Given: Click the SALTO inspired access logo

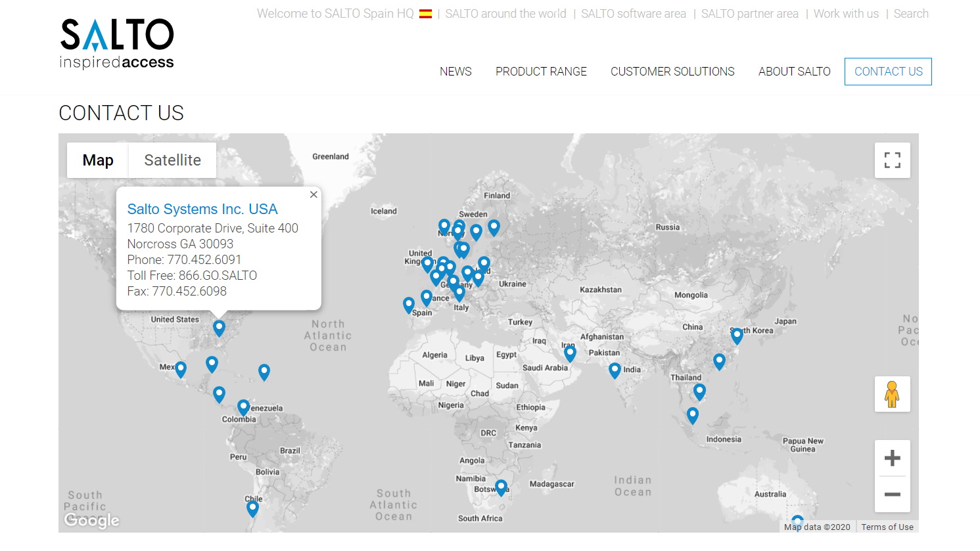Looking at the screenshot, I should point(117,43).
